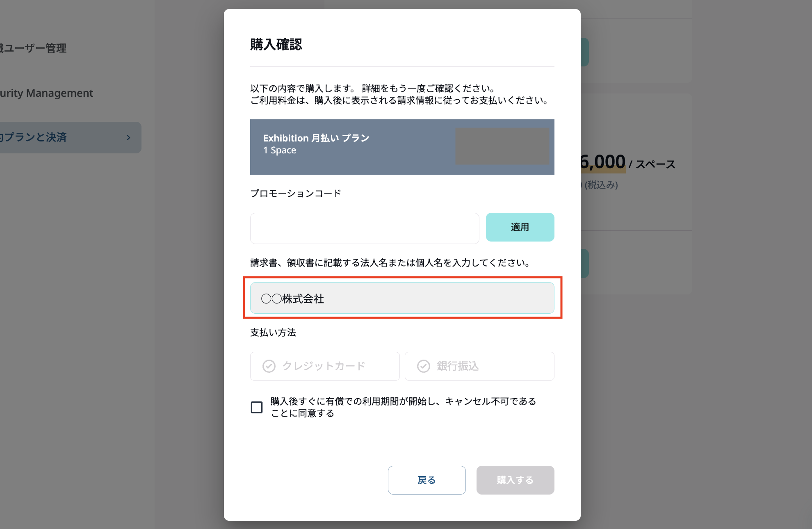Viewport: 812px width, 529px height.
Task: Click the 支払い方法 label
Action: point(273,333)
